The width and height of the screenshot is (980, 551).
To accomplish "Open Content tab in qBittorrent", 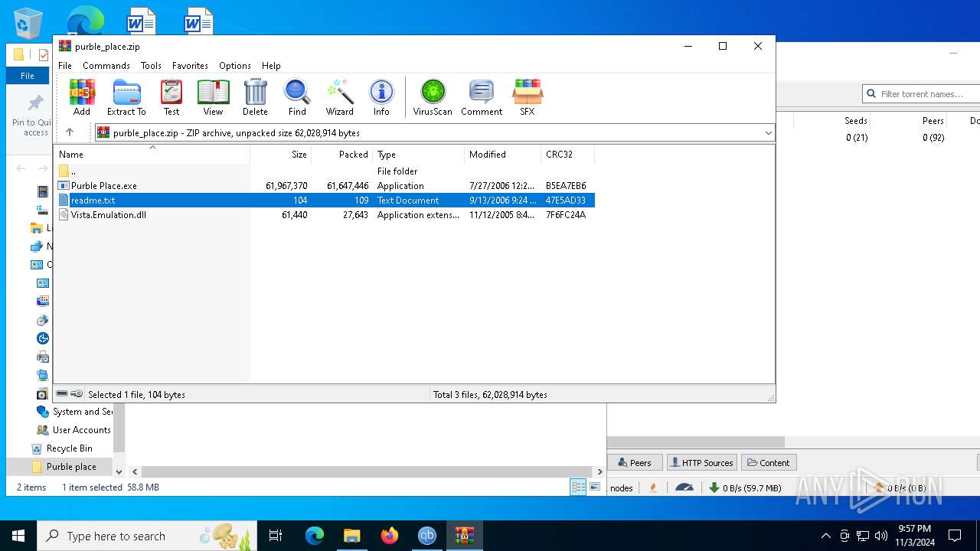I will tap(769, 463).
